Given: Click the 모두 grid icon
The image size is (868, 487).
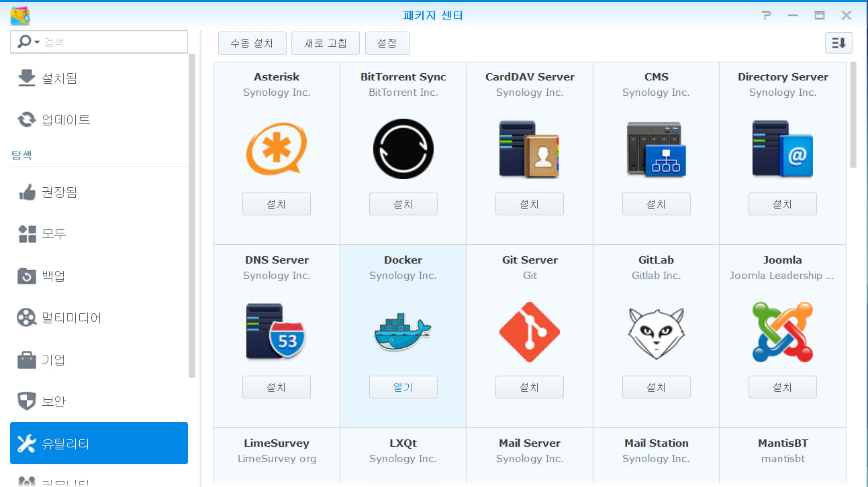Looking at the screenshot, I should (x=27, y=234).
